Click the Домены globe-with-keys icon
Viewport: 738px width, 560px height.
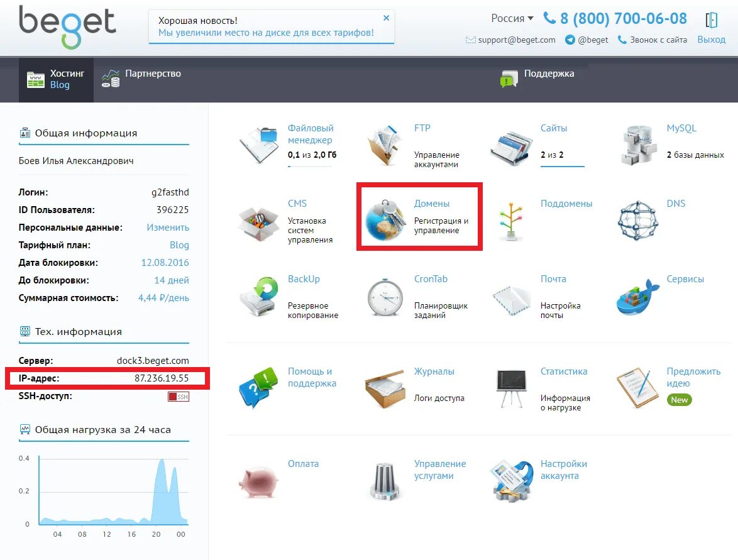click(385, 220)
